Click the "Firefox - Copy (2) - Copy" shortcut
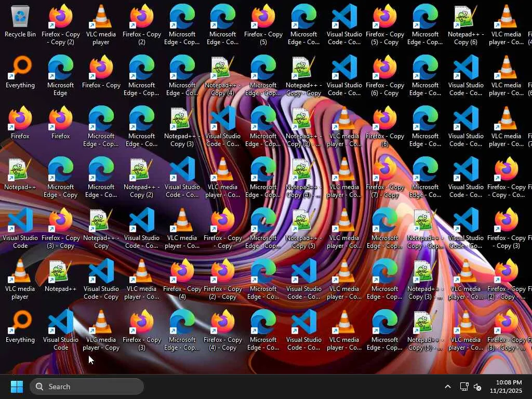The image size is (532, 399). [x=223, y=280]
